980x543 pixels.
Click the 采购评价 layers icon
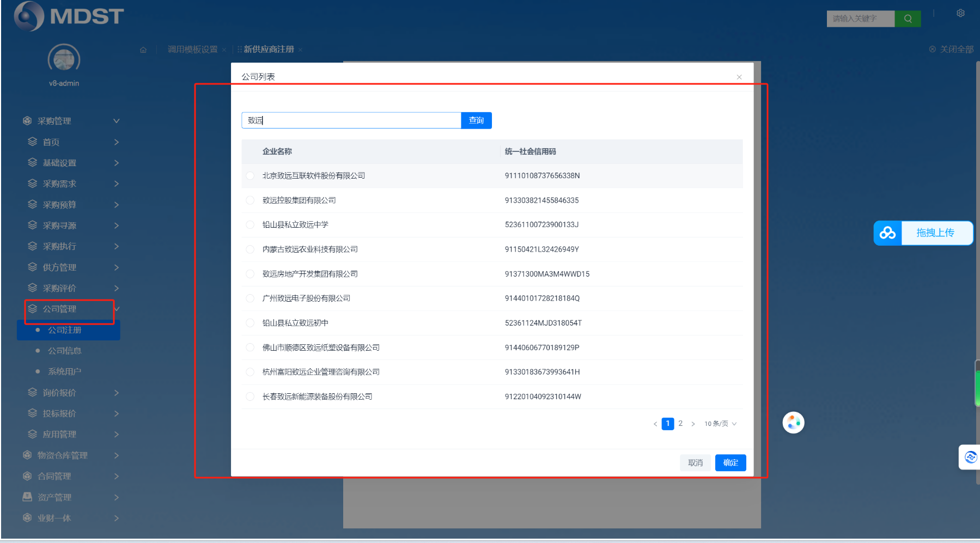coord(33,288)
